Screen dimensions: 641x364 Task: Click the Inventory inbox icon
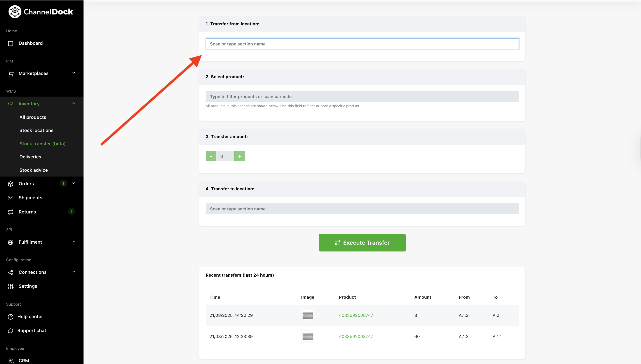tap(10, 104)
